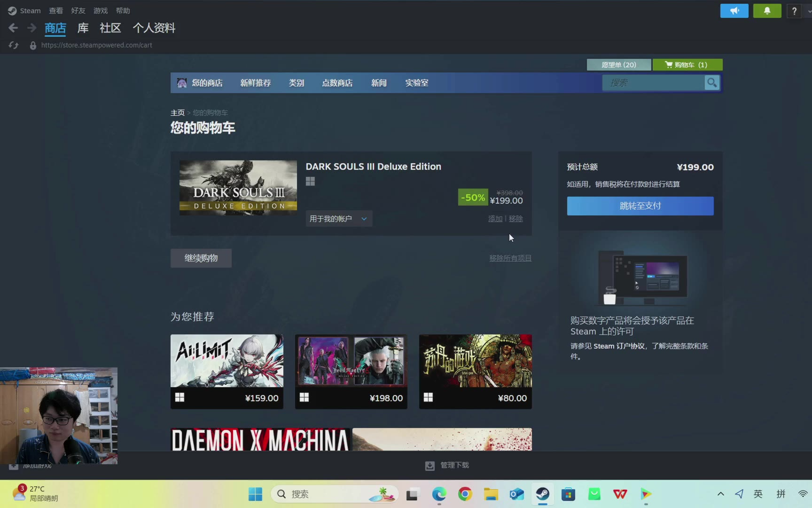Image resolution: width=812 pixels, height=508 pixels.
Task: Click the 继续购物 button
Action: pyautogui.click(x=201, y=258)
